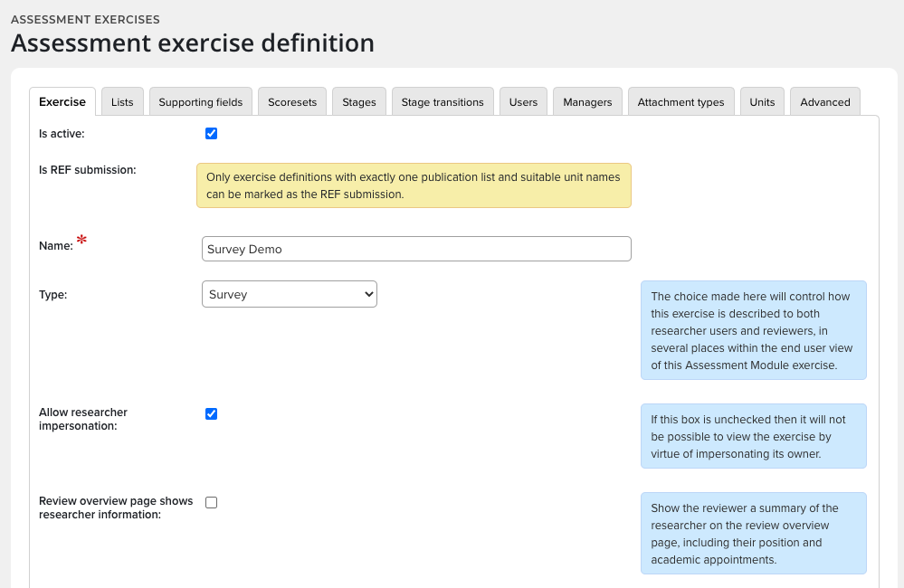Click the yellow REF submission notice
The image size is (904, 588).
(x=414, y=185)
